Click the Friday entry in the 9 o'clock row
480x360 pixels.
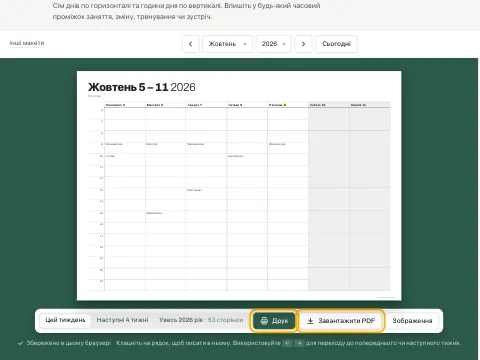(277, 144)
